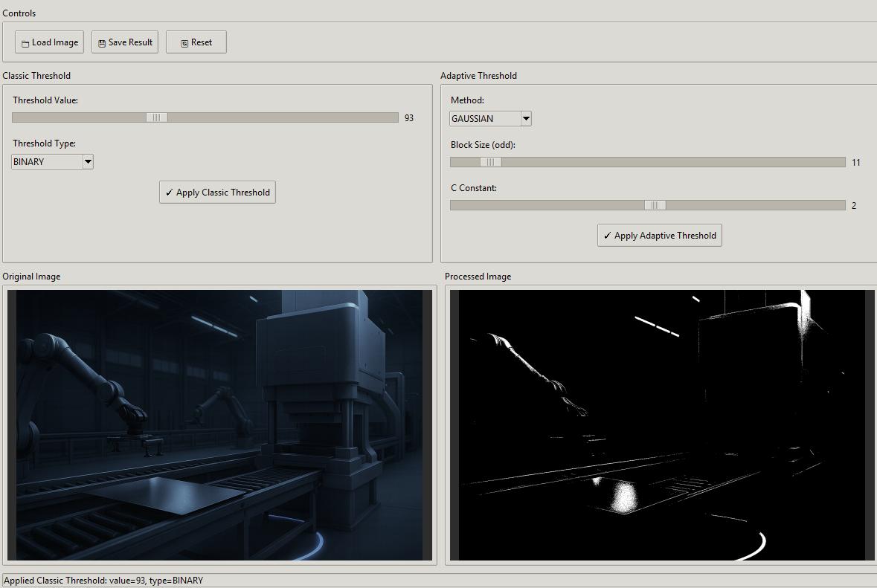Apply the Classic Threshold

point(217,192)
